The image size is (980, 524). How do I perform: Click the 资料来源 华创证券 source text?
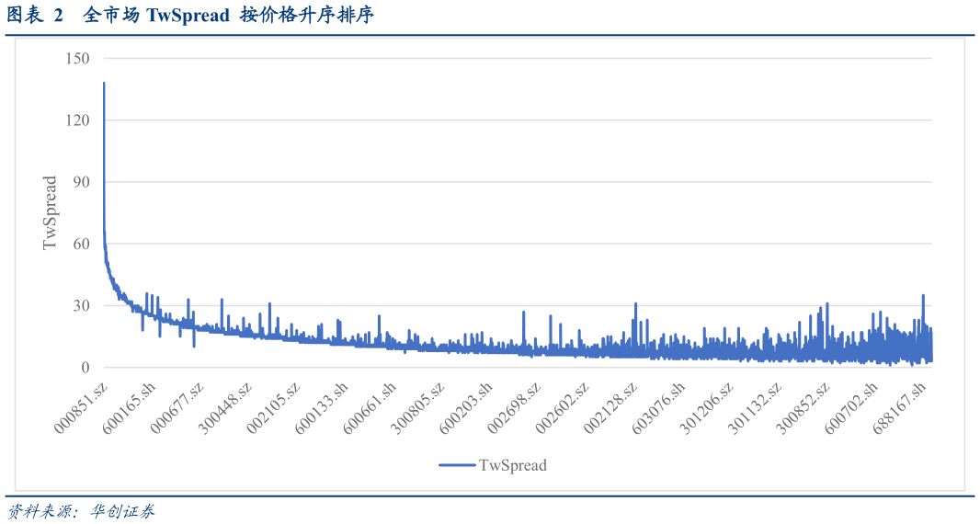82,510
